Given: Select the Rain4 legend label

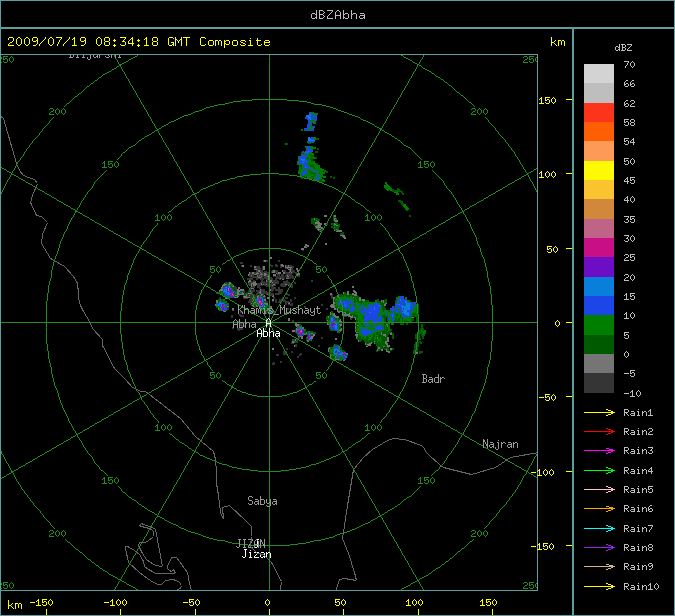Looking at the screenshot, I should pos(638,471).
